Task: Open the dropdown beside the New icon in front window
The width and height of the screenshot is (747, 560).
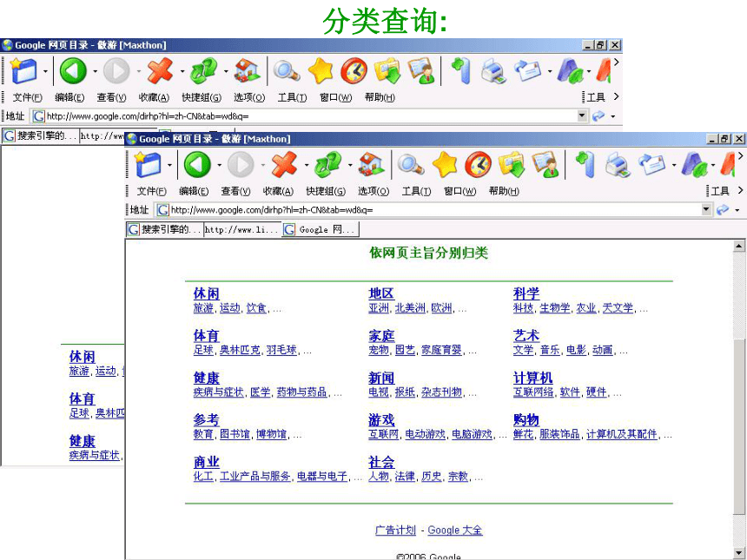Action: [x=169, y=165]
